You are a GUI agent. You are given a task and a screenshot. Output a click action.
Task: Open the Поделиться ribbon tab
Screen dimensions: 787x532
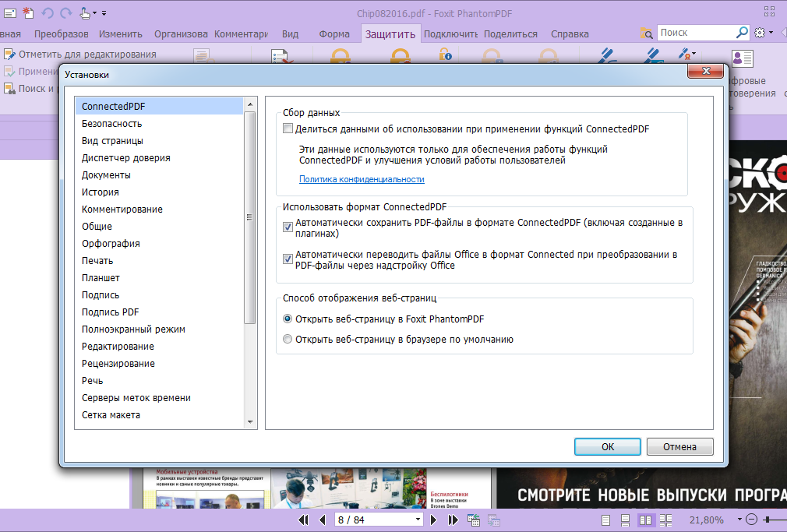click(510, 34)
